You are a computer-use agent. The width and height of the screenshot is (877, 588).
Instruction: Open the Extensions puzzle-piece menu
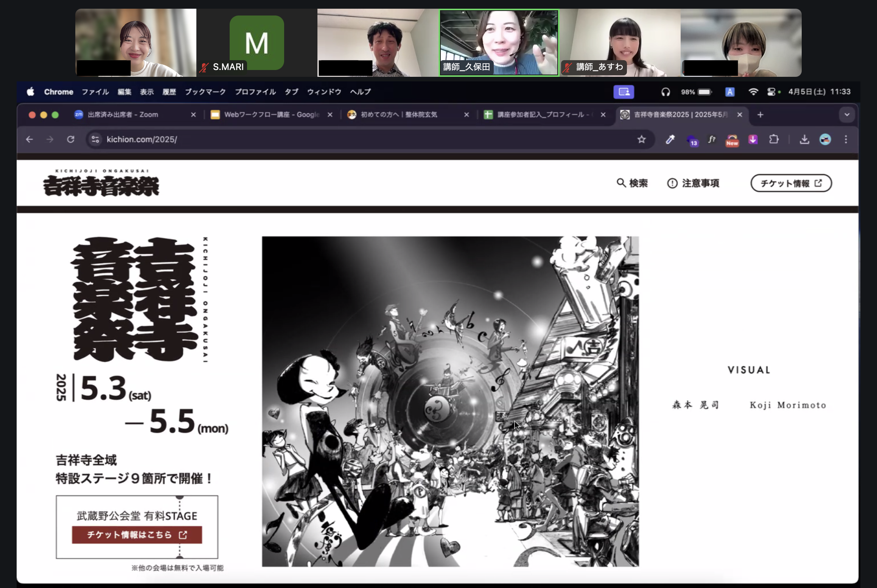[774, 139]
